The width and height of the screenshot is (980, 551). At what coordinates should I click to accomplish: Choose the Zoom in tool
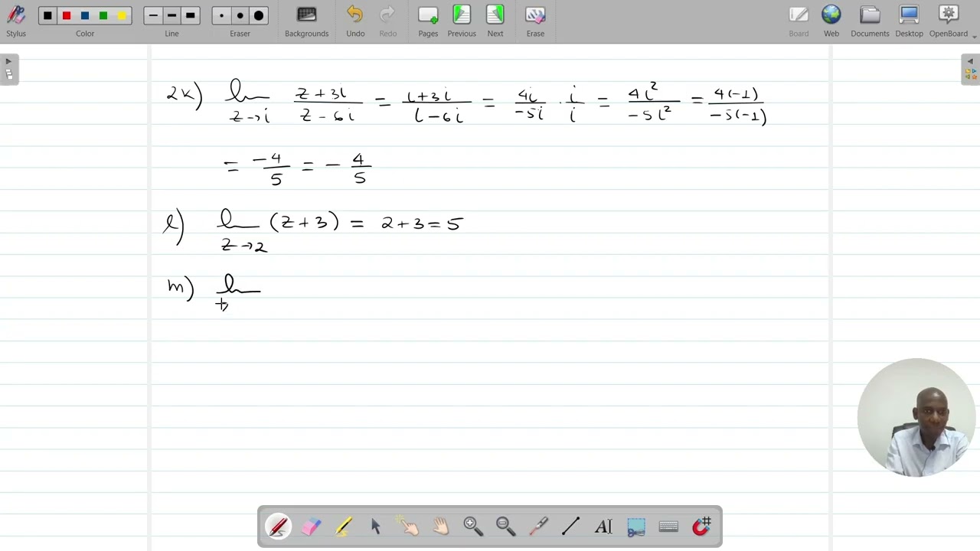472,527
